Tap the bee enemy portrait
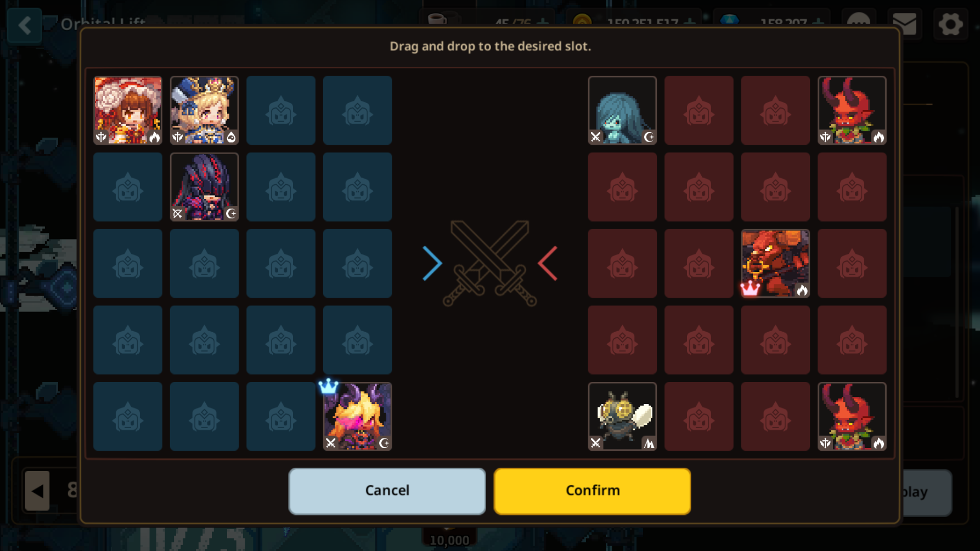Screen dimensions: 980x551 (x=622, y=417)
